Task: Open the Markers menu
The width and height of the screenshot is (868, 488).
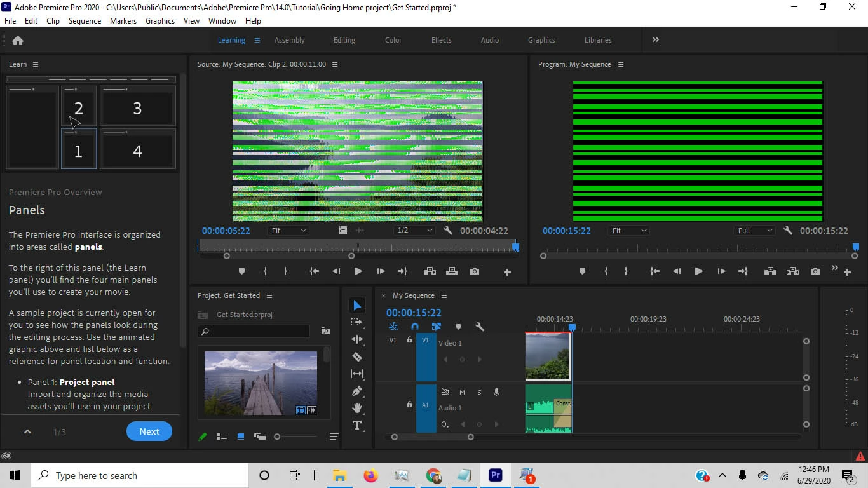Action: coord(123,21)
